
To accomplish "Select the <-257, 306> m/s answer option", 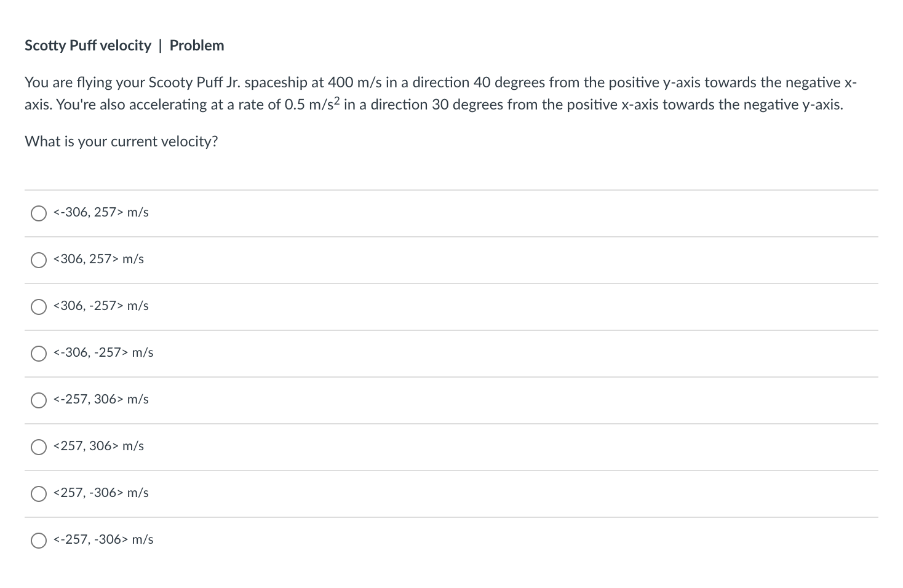I will (x=39, y=400).
